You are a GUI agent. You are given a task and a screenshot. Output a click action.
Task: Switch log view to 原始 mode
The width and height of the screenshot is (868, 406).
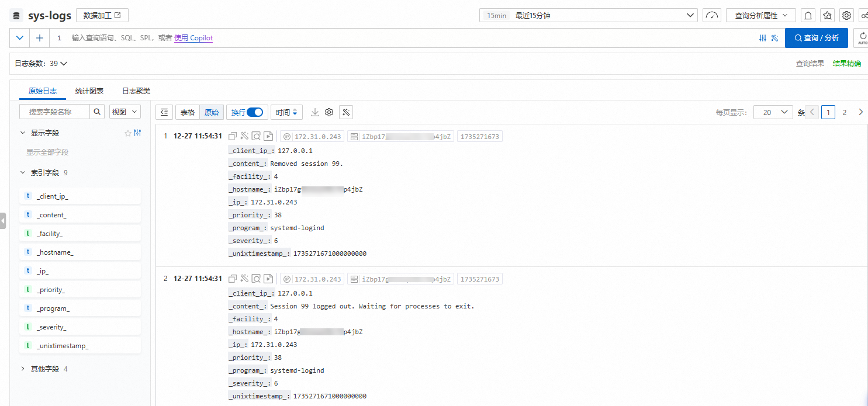(212, 112)
